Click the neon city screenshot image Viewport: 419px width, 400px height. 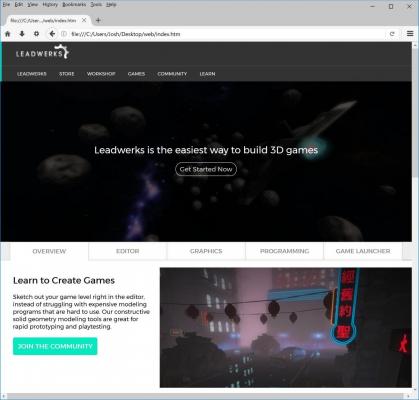[286, 328]
